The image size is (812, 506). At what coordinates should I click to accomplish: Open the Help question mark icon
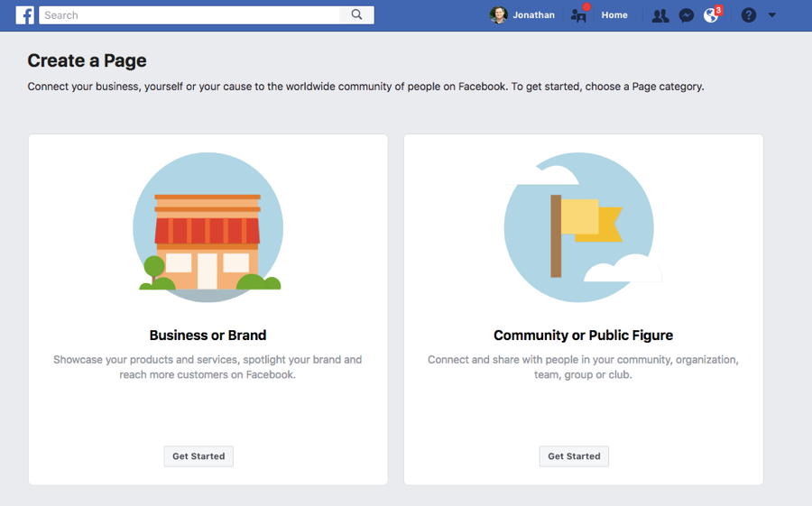pos(748,15)
